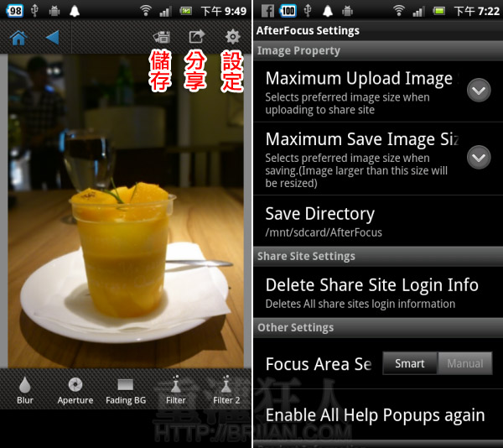Open the Filter 2 tool
Viewport: 503px width, 448px height.
(226, 390)
